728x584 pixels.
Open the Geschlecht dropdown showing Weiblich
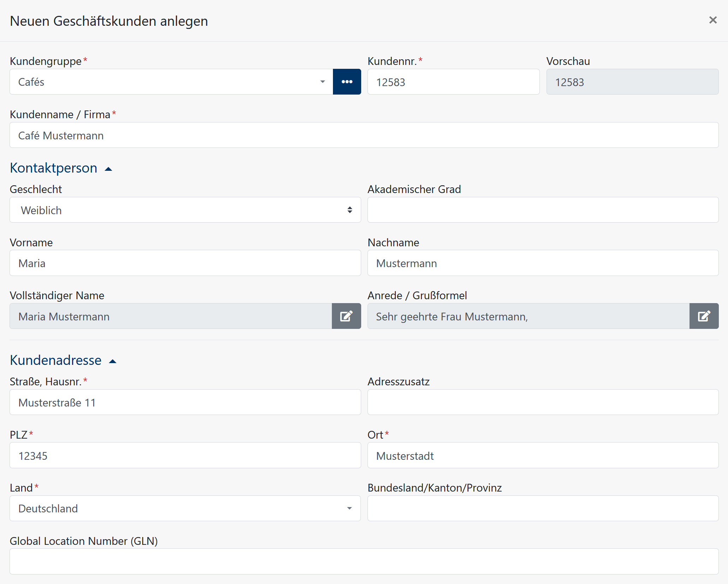tap(185, 210)
